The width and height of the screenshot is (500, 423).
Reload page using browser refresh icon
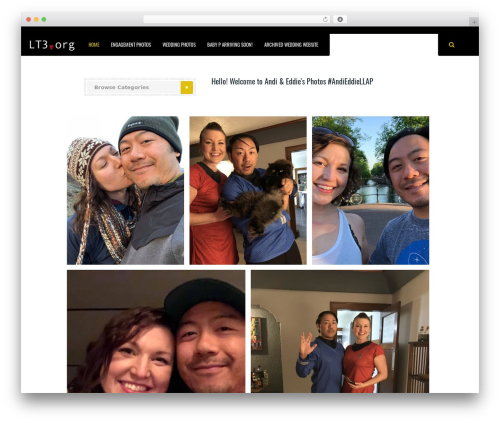[325, 19]
